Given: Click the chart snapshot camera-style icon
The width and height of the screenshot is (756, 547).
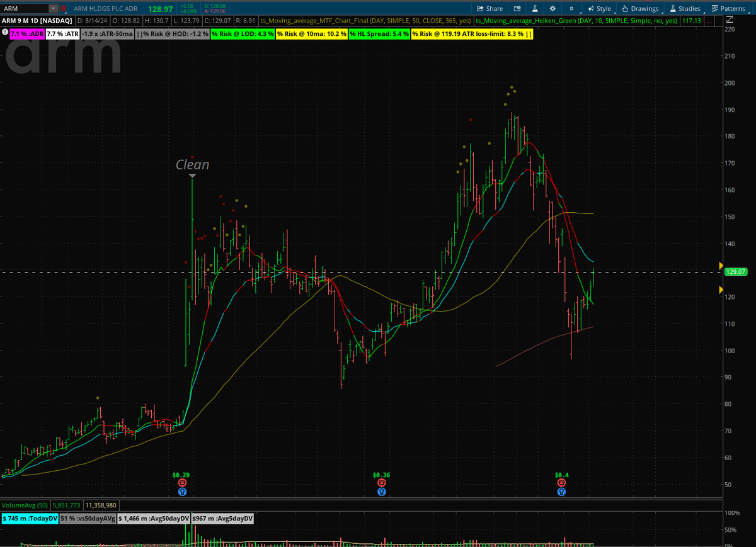Looking at the screenshot, I should click(517, 8).
